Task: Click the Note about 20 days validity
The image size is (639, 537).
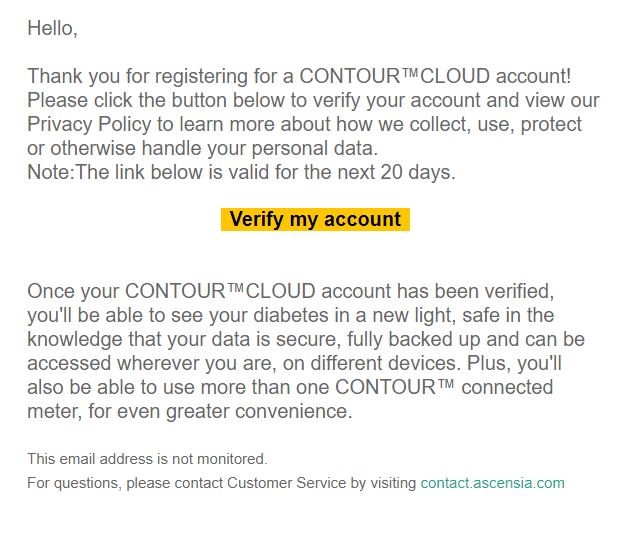Action: coord(241,172)
